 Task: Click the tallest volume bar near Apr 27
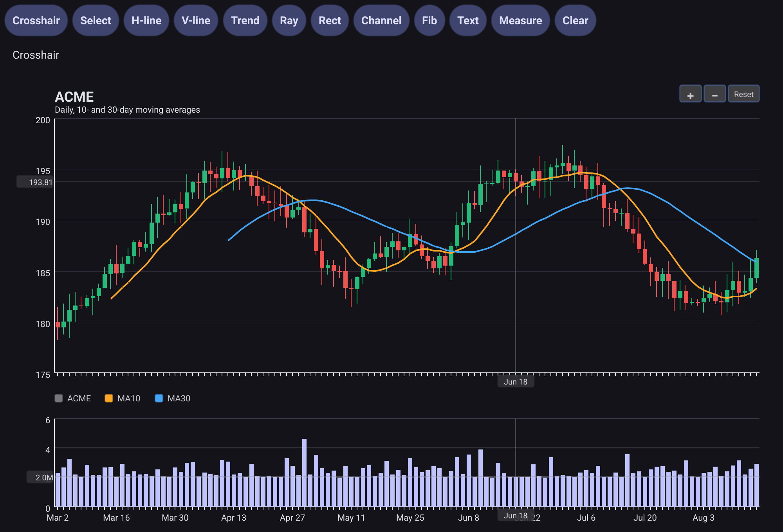[x=304, y=473]
